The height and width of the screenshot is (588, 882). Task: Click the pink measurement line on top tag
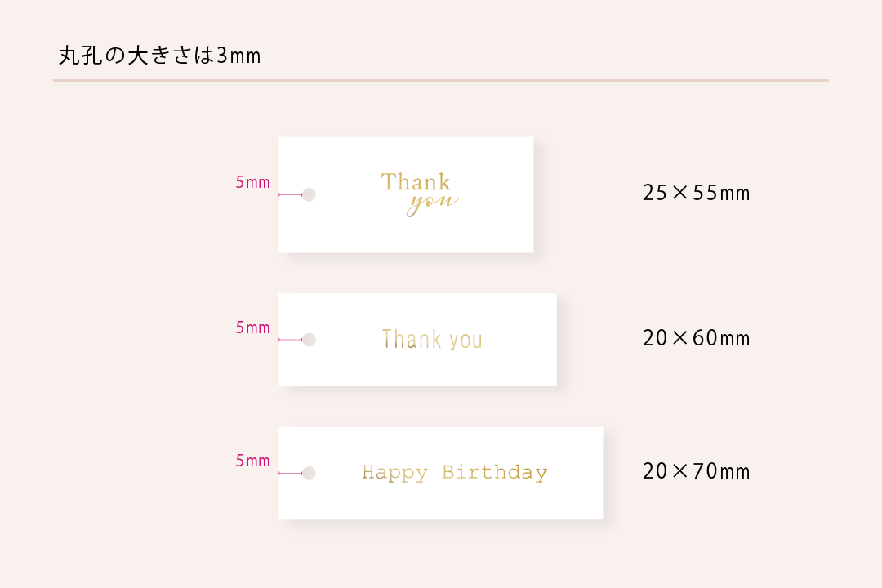click(290, 194)
